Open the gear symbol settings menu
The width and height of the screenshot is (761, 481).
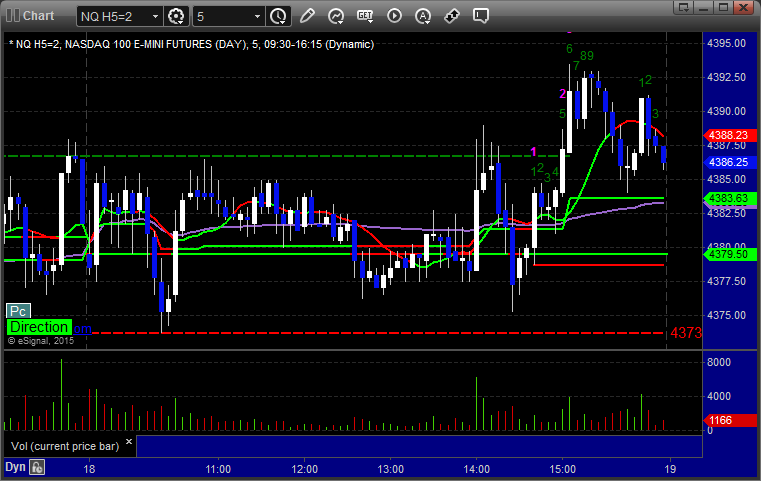pos(176,17)
